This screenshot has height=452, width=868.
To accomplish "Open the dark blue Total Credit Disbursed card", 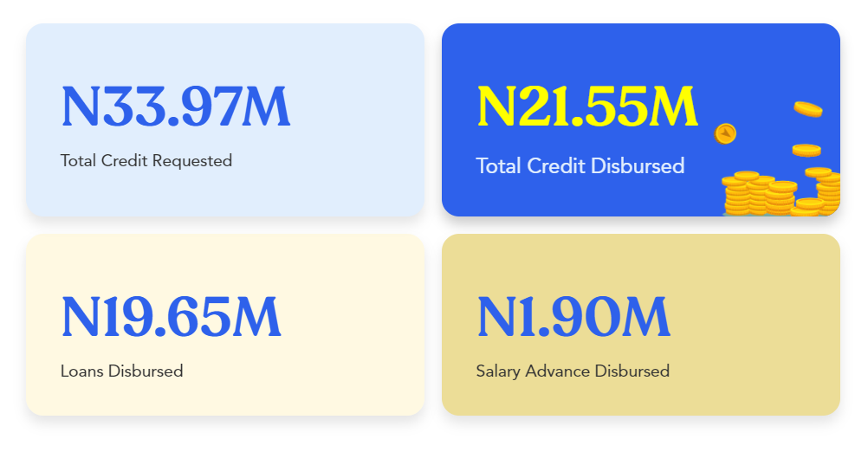I will [641, 119].
